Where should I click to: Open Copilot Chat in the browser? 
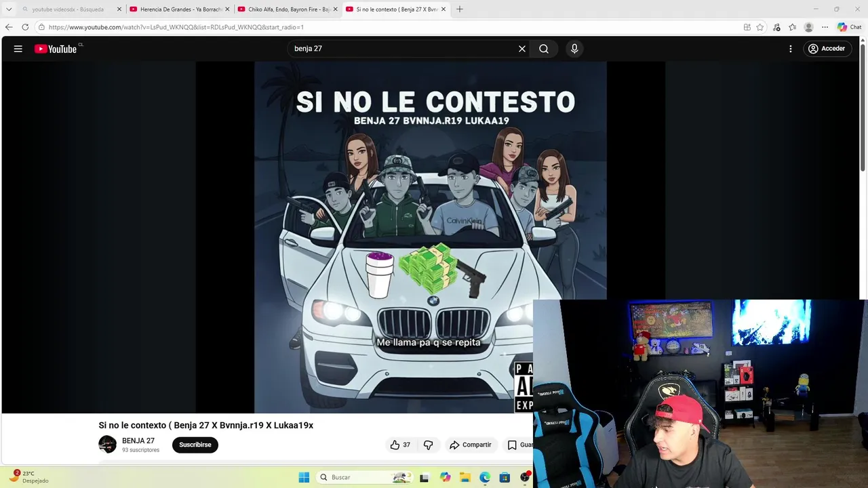coord(849,27)
